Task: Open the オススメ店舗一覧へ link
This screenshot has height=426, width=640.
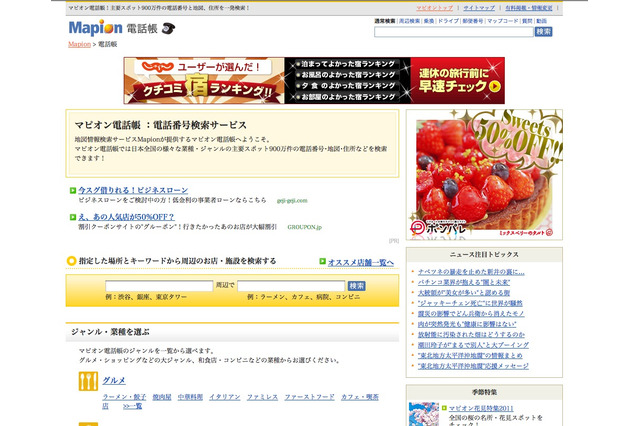Action: pyautogui.click(x=361, y=263)
